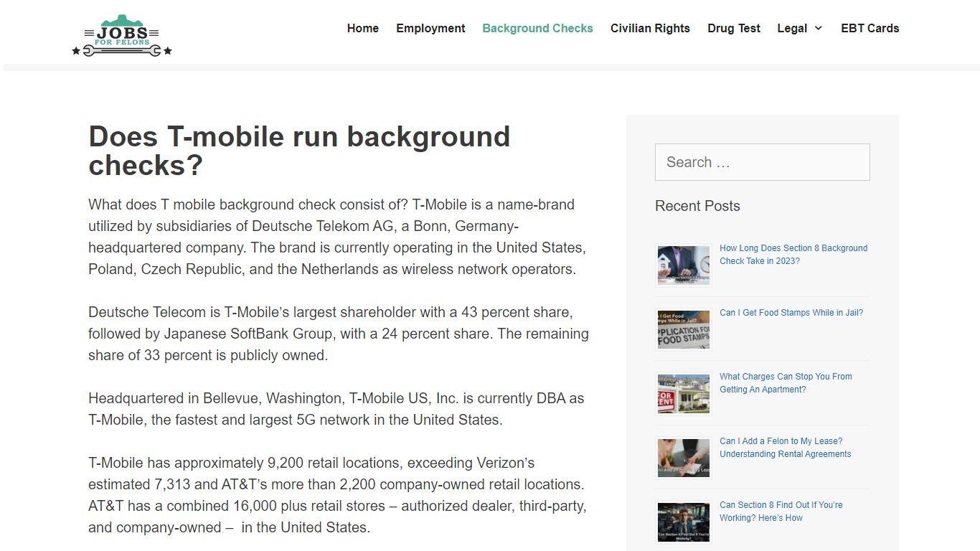Read Can I Get Food Stamps While in Jail
Viewport: 980px width, 551px height.
tap(791, 313)
